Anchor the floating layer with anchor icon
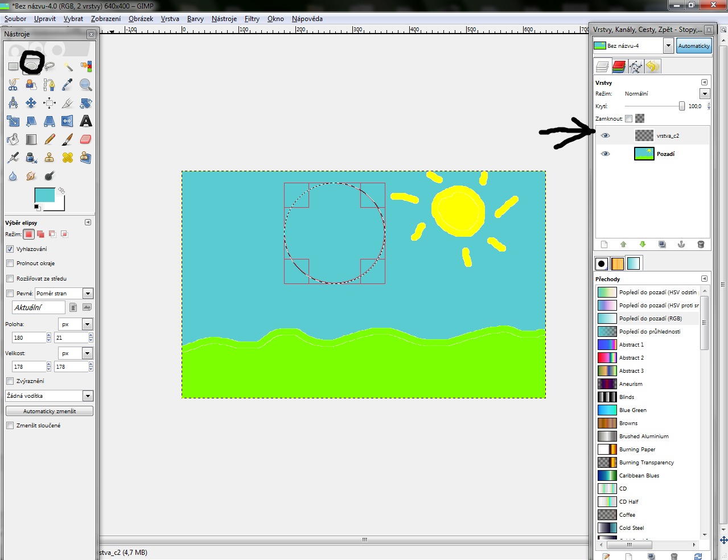Viewport: 728px width, 560px height. point(681,244)
